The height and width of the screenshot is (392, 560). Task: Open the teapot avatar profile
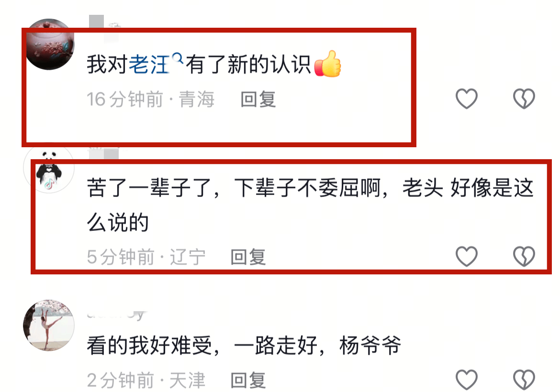point(49,44)
